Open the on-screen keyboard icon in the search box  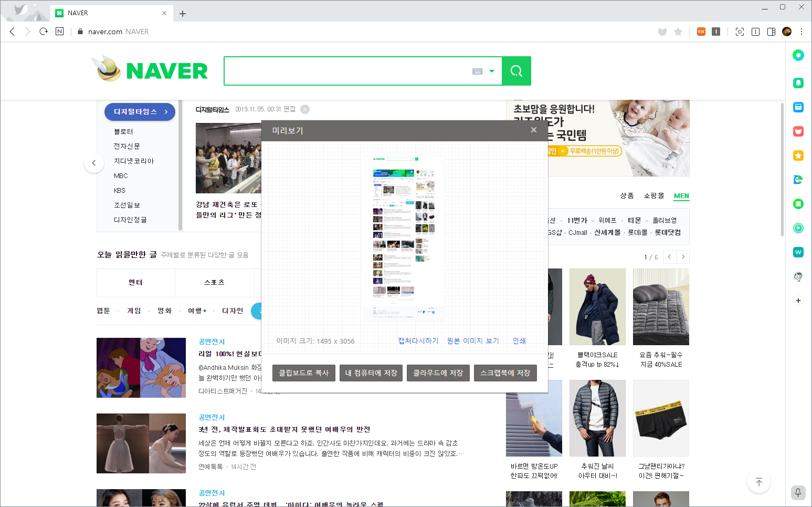(477, 71)
